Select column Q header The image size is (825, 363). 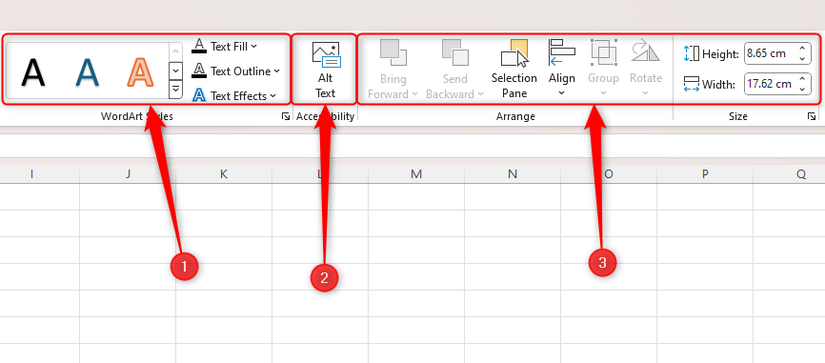click(789, 174)
